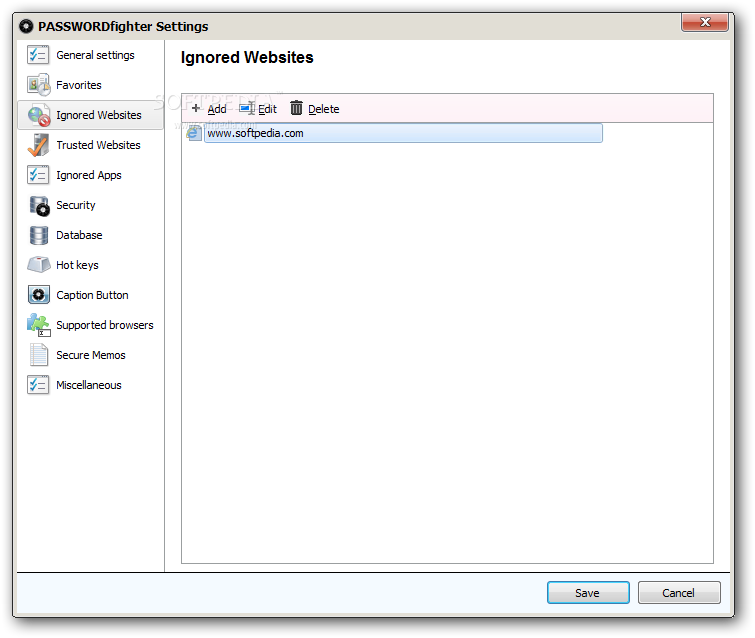Click the Hot keys keyboard key icon
The height and width of the screenshot is (638, 755).
coord(39,265)
